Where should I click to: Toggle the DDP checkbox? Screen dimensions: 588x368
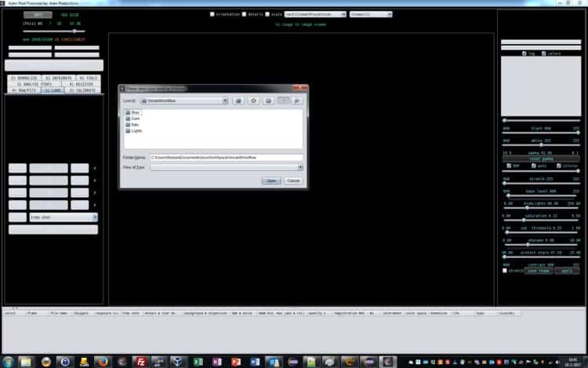tap(509, 166)
